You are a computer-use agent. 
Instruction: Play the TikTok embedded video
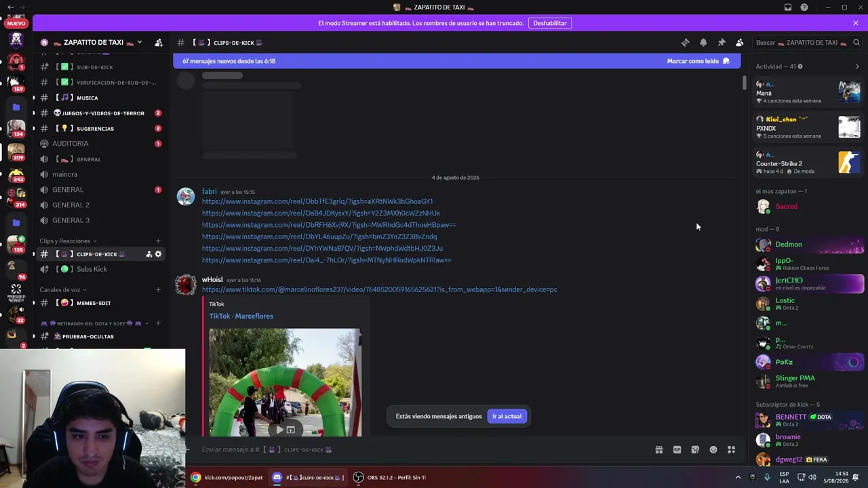click(279, 430)
